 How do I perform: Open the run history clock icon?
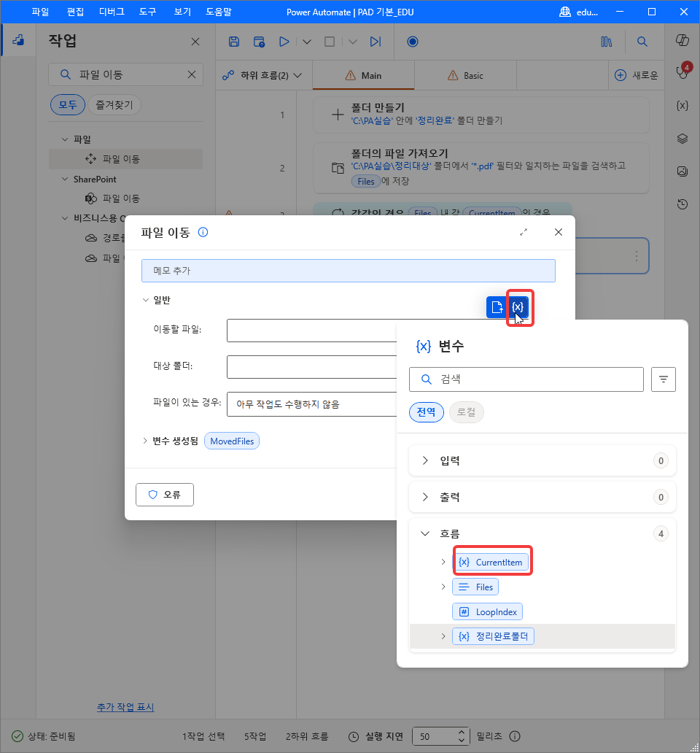coord(682,204)
